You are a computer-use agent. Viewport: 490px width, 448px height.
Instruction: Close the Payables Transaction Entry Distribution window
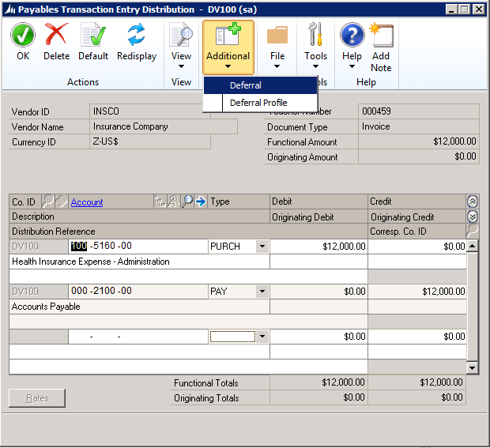pyautogui.click(x=478, y=9)
